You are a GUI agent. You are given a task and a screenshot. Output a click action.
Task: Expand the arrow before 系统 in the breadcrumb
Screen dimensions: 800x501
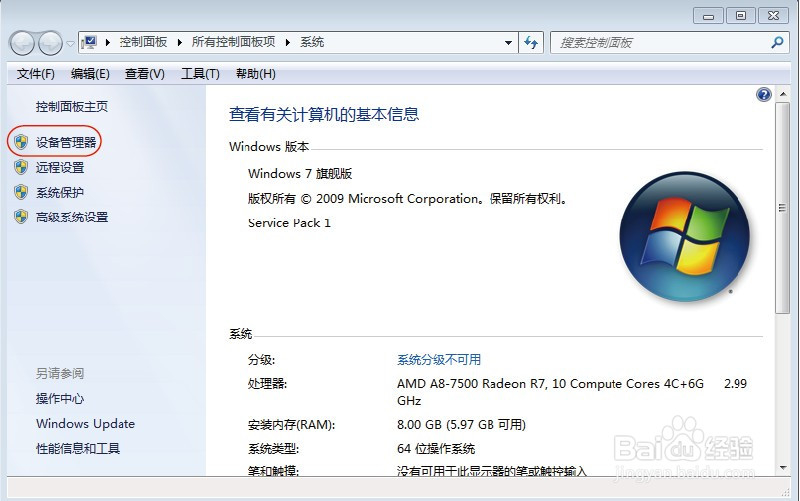point(288,42)
